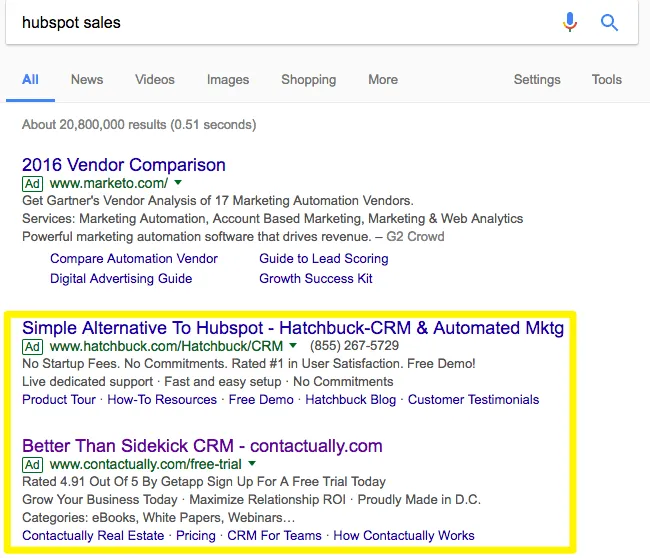This screenshot has width=650, height=558.
Task: Open the Images results tab
Action: (228, 80)
